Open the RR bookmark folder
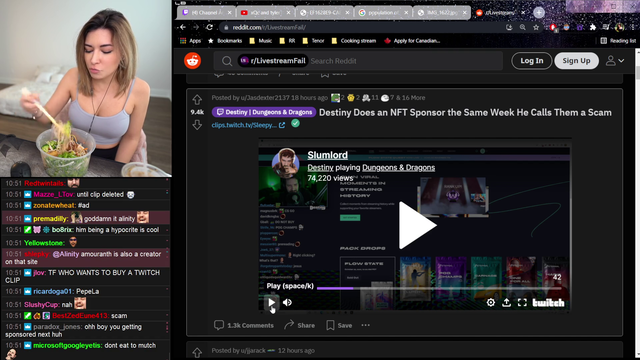Image resolution: width=640 pixels, height=360 pixels. (x=287, y=41)
